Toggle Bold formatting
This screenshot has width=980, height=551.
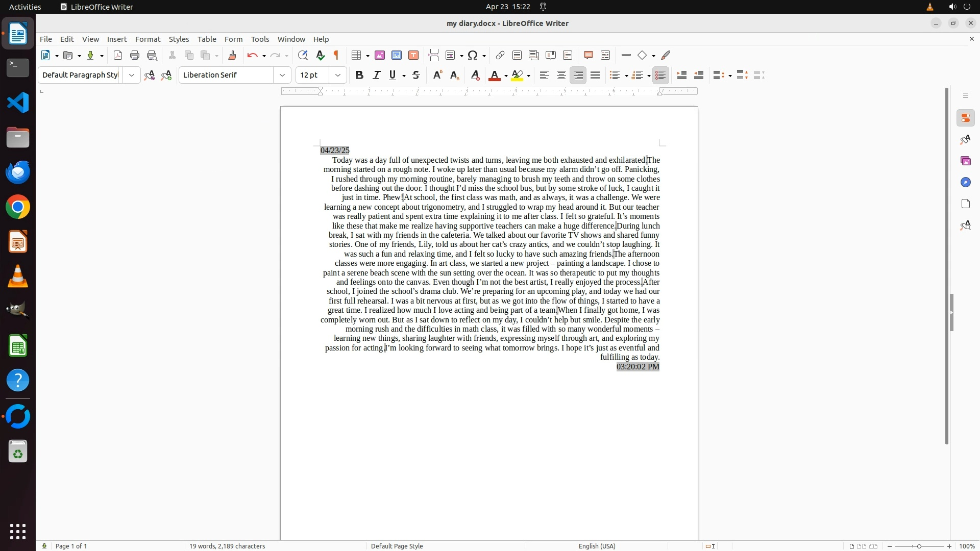(x=359, y=76)
